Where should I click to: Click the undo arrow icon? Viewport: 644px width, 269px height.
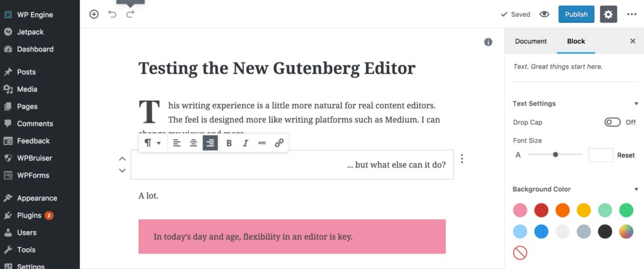click(x=112, y=14)
